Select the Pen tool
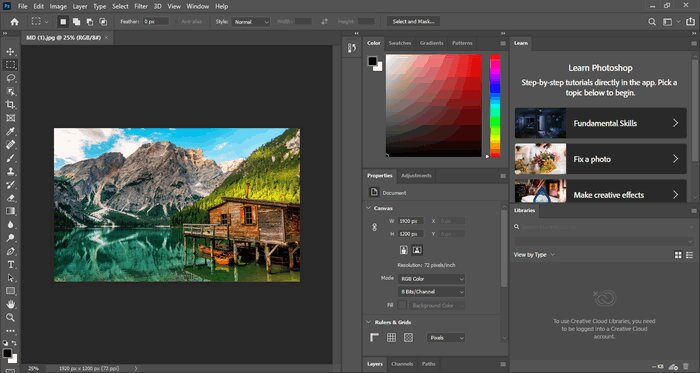This screenshot has width=700, height=373. pyautogui.click(x=10, y=251)
